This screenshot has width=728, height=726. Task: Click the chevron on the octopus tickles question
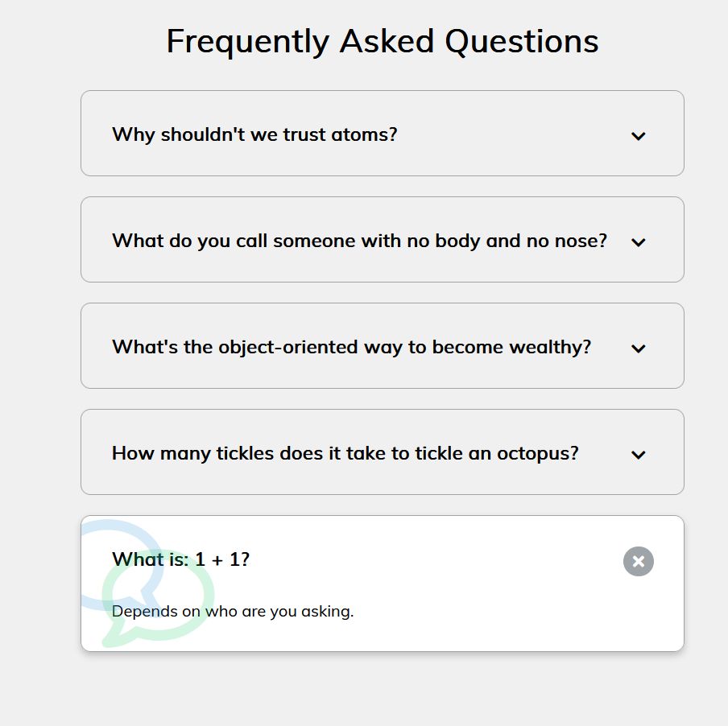tap(638, 455)
